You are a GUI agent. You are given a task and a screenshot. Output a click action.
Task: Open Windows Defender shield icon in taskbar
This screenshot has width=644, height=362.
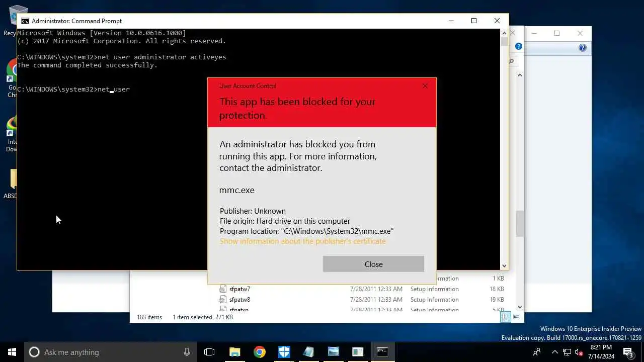coord(284,352)
